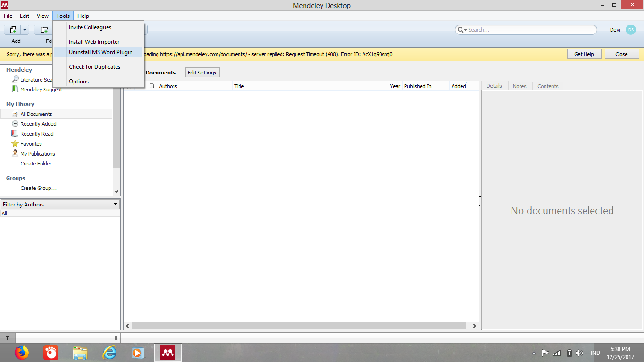This screenshot has height=362, width=644.
Task: Click the Mendeley taskbar icon
Action: click(168, 352)
